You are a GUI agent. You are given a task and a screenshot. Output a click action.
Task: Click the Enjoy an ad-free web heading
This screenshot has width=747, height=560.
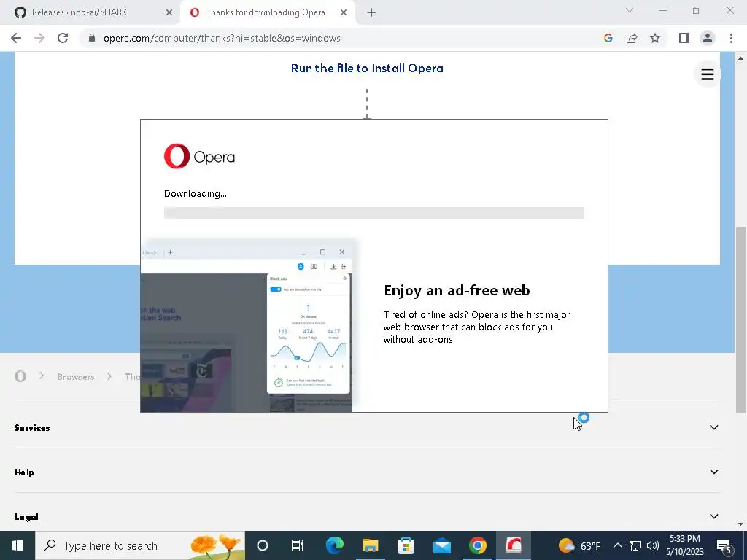[x=457, y=290]
